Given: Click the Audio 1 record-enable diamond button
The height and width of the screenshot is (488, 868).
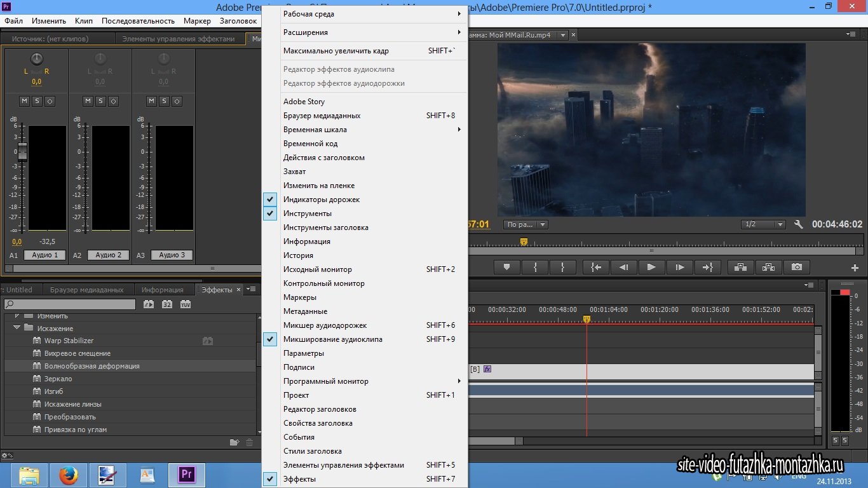Looking at the screenshot, I should coord(50,101).
